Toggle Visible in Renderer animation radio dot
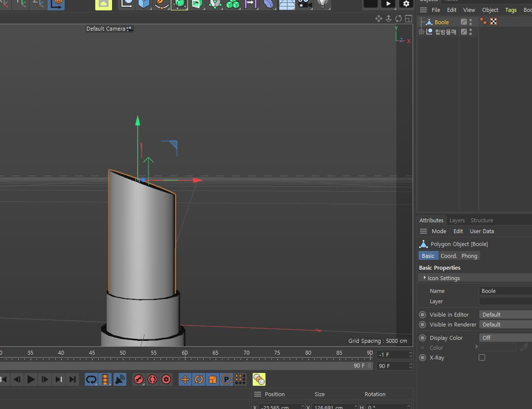 (422, 325)
